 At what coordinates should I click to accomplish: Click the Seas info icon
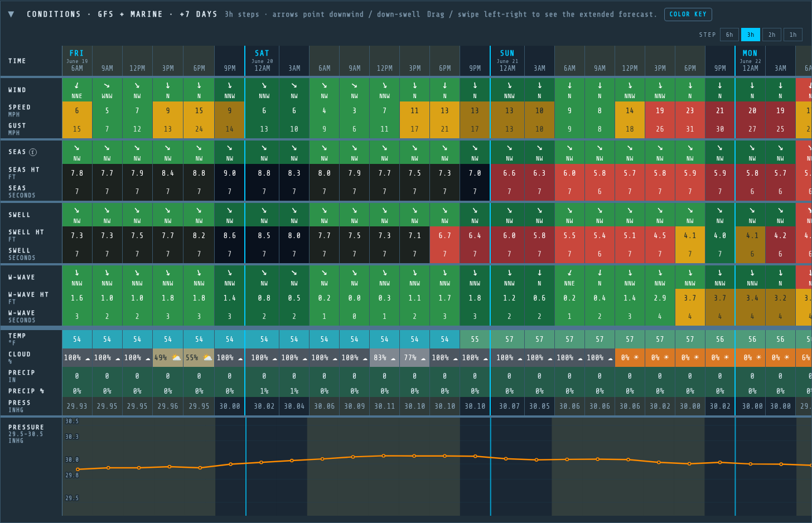pos(33,152)
